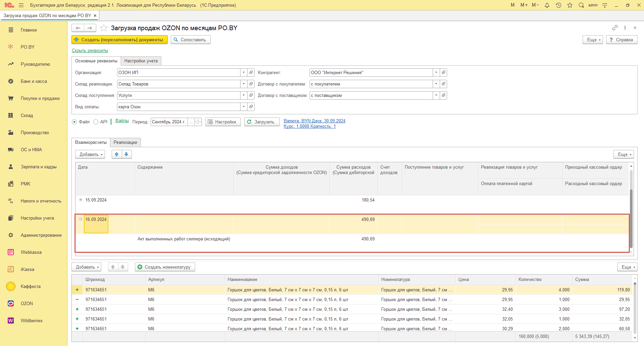
Task: Open the Контрагент field reference button
Action: [443, 72]
